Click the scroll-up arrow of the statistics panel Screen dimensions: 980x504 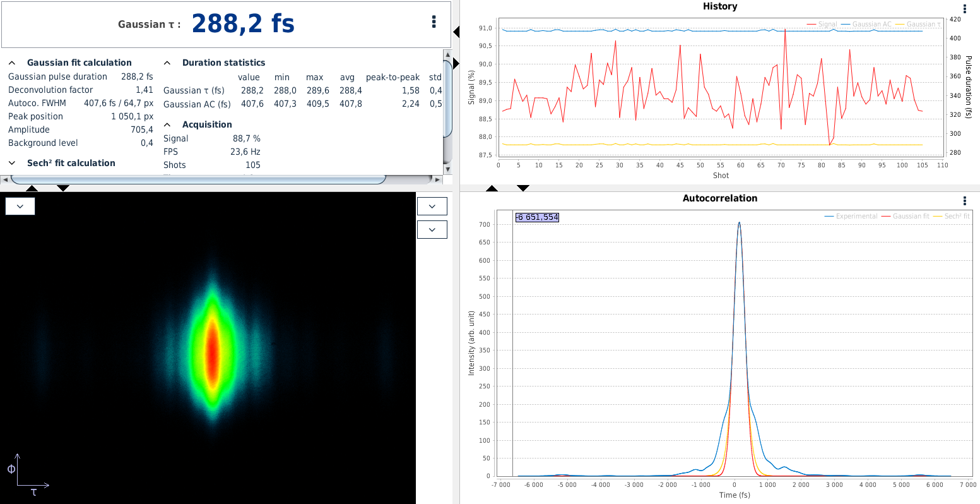pyautogui.click(x=448, y=54)
